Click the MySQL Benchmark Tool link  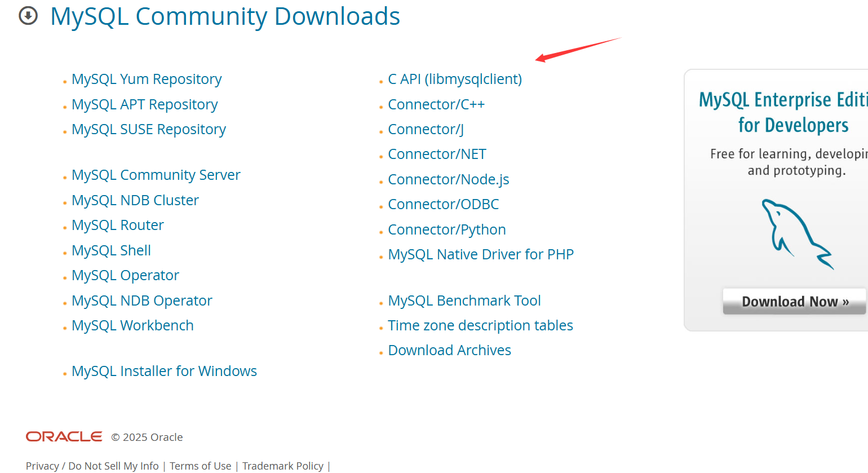point(464,301)
